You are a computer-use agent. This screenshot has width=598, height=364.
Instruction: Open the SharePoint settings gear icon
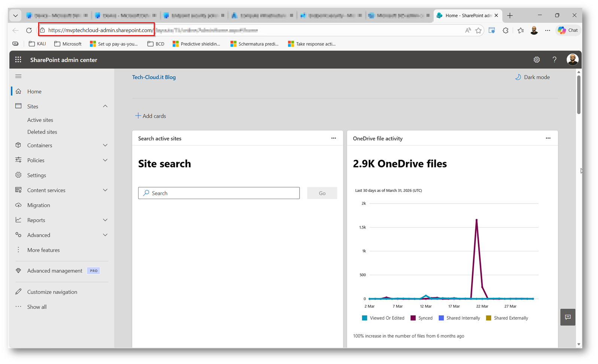[x=537, y=60]
